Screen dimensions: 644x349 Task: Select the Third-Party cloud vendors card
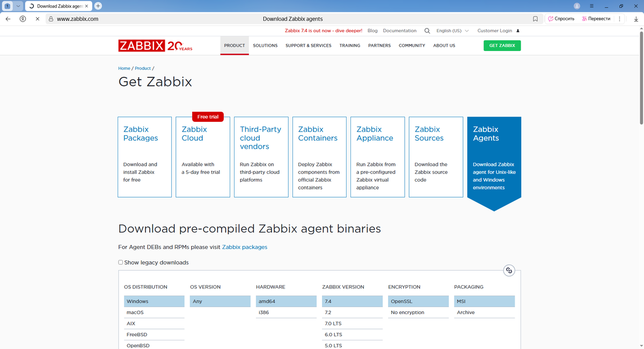coord(261,157)
